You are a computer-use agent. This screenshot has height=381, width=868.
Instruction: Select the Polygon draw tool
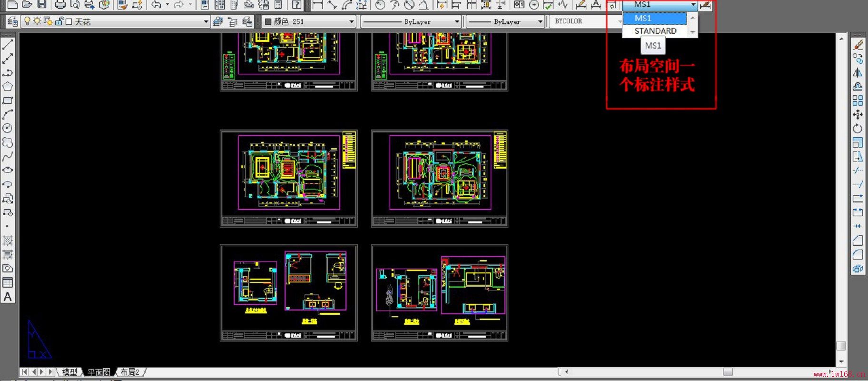point(8,87)
